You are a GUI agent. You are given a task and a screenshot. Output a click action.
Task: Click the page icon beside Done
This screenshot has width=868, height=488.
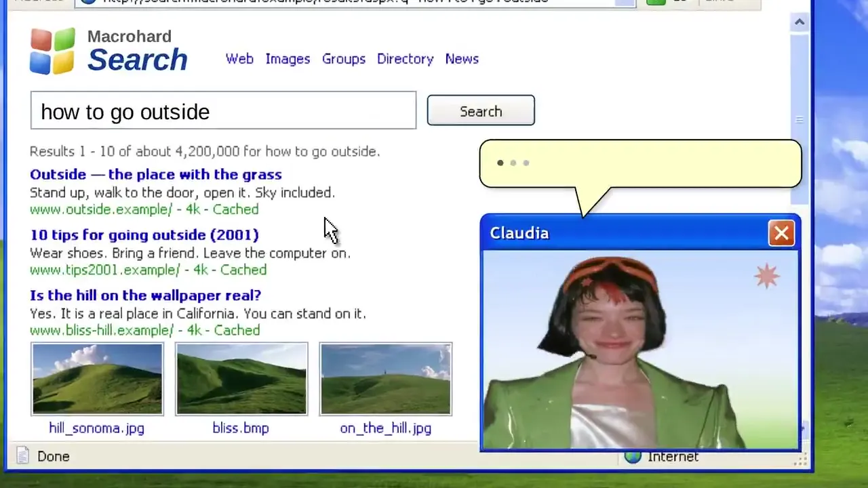tap(22, 456)
